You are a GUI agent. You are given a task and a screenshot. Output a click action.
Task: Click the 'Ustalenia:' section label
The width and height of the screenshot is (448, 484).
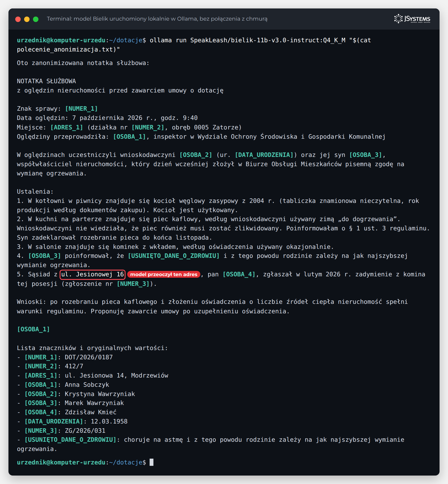pyautogui.click(x=35, y=192)
